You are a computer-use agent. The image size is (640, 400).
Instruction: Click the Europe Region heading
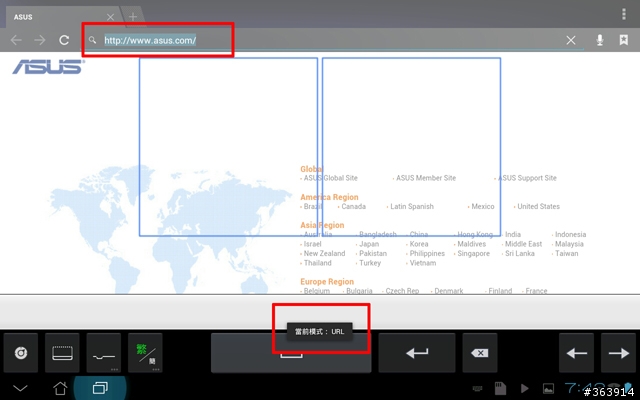point(327,282)
